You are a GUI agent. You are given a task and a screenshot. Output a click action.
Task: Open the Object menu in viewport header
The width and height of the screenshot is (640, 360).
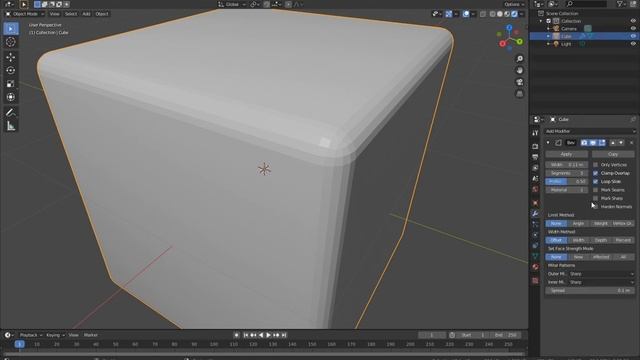[x=102, y=14]
